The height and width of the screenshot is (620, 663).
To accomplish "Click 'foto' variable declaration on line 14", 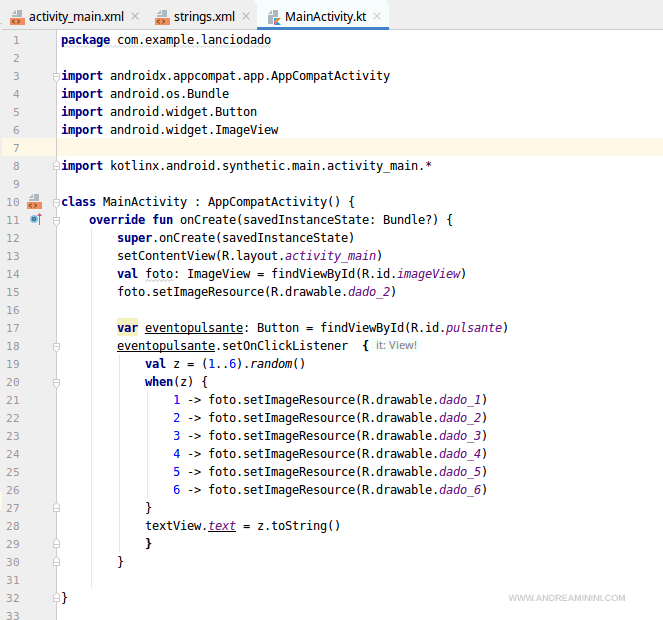I will point(159,274).
